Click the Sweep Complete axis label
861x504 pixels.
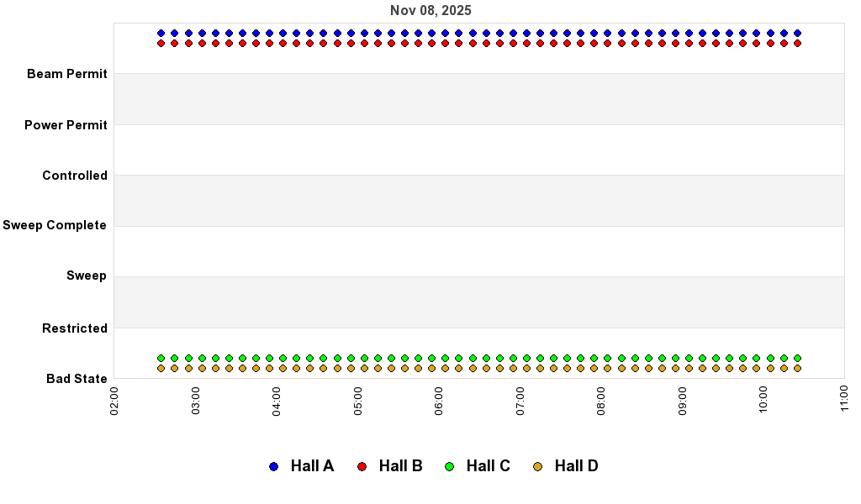(55, 225)
